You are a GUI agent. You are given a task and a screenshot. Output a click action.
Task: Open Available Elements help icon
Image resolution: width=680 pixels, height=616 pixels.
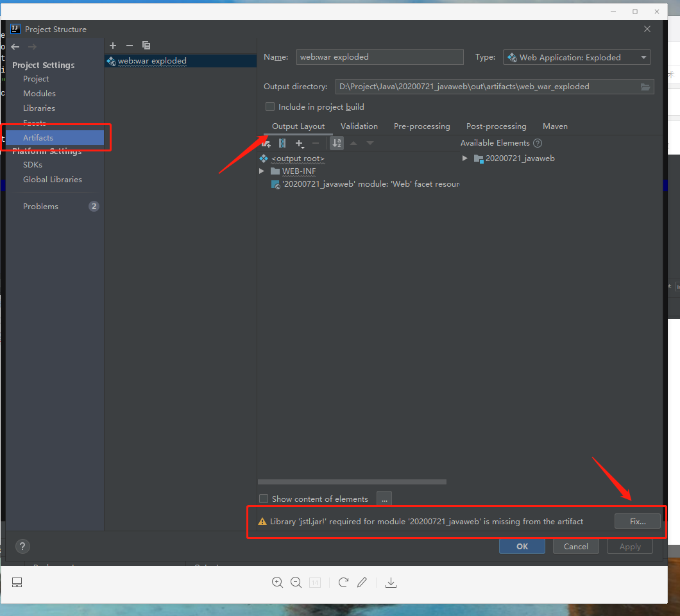point(538,143)
